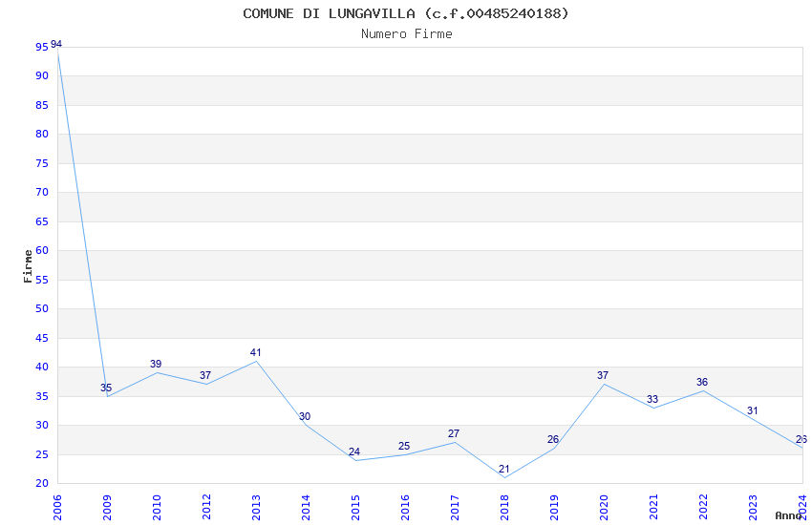
Task: Select the data label 41 for year 2013
Action: coord(255,352)
